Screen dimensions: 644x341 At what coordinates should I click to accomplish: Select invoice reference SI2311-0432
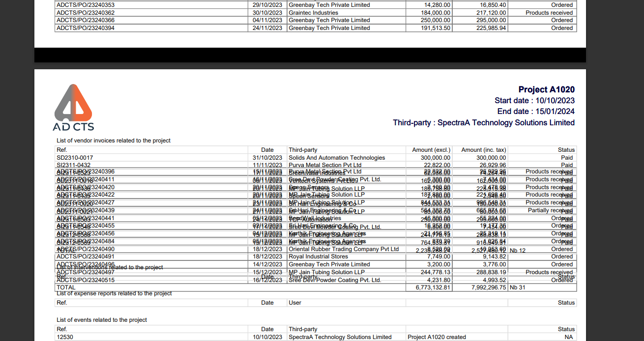(74, 165)
